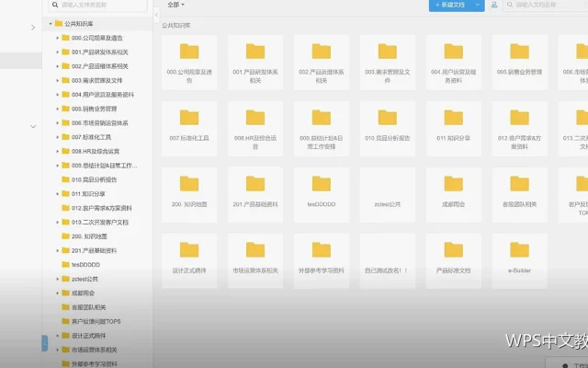
Task: Open the 自己测试改名 card in the grid
Action: point(388,261)
